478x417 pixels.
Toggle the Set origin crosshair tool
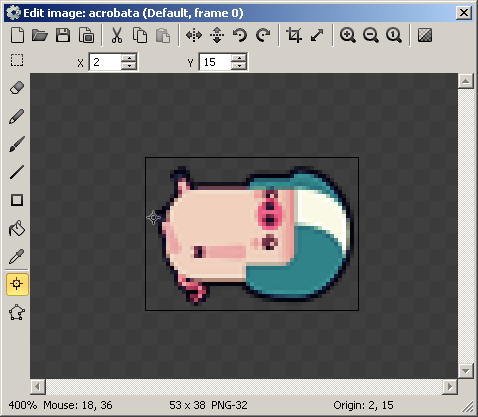17,284
